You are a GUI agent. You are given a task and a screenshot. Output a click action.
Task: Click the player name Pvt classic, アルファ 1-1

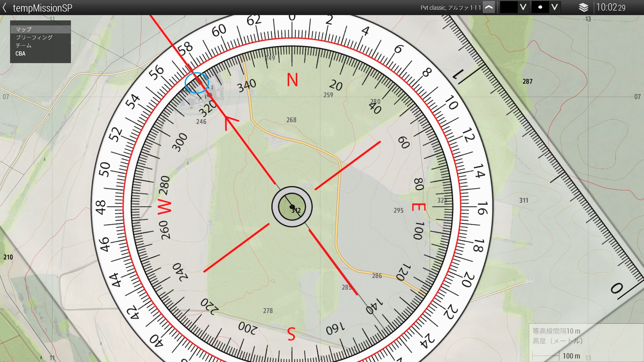point(451,8)
